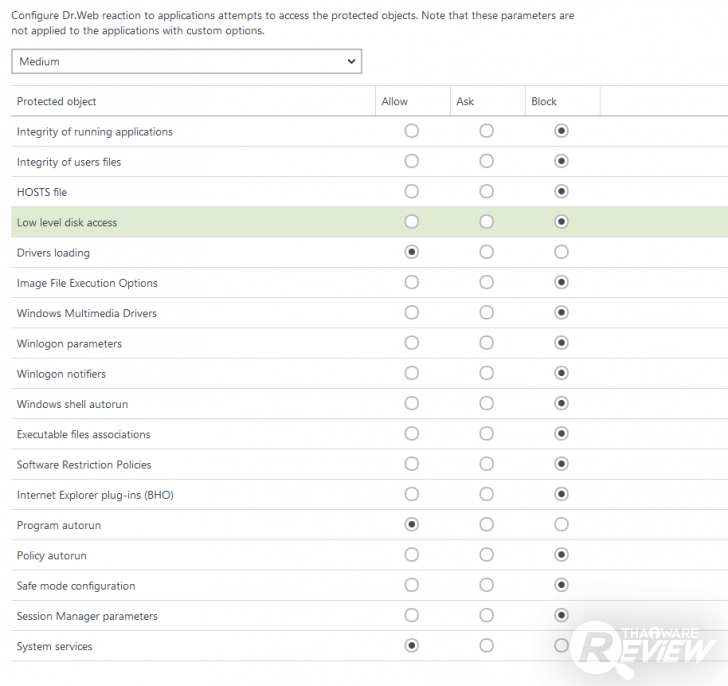Select Block for Drivers loading
The width and height of the screenshot is (728, 686).
561,252
